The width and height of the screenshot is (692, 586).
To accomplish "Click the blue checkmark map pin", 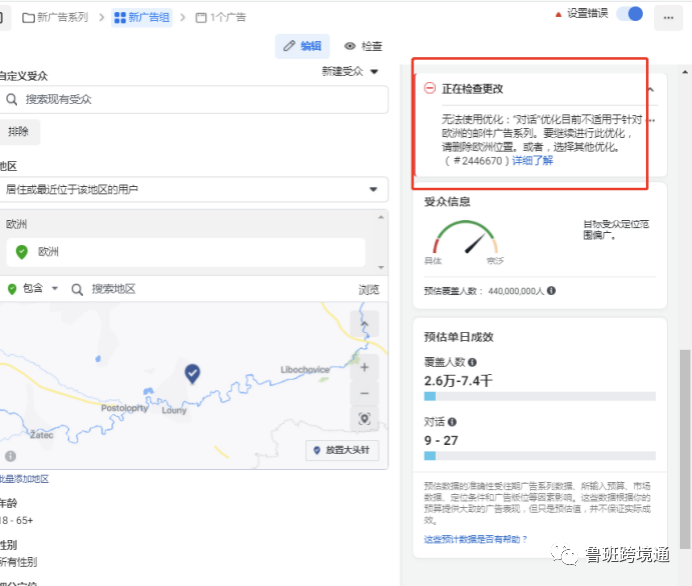I will coord(192,374).
